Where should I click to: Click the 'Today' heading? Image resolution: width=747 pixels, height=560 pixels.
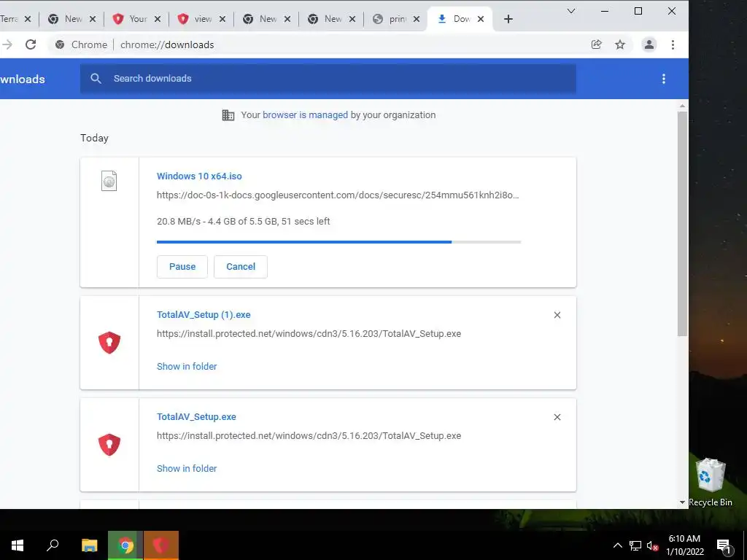coord(94,138)
